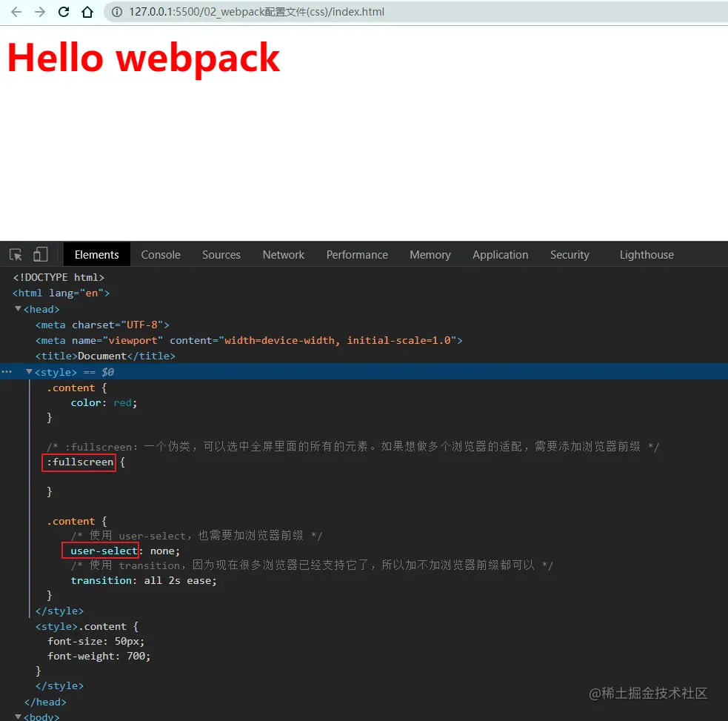
Task: Click the 'Hello webpack' heading on page
Action: click(144, 58)
